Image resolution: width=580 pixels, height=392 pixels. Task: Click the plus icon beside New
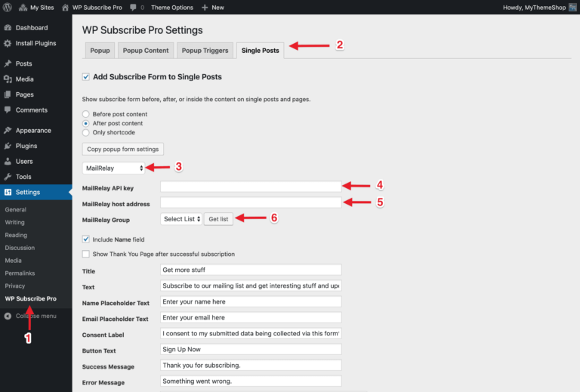click(205, 8)
